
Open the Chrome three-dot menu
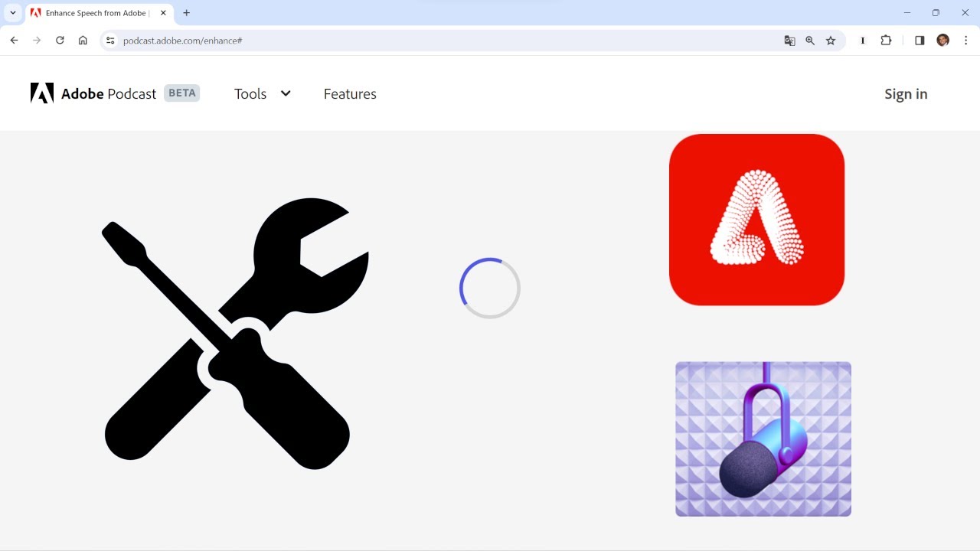click(x=965, y=41)
